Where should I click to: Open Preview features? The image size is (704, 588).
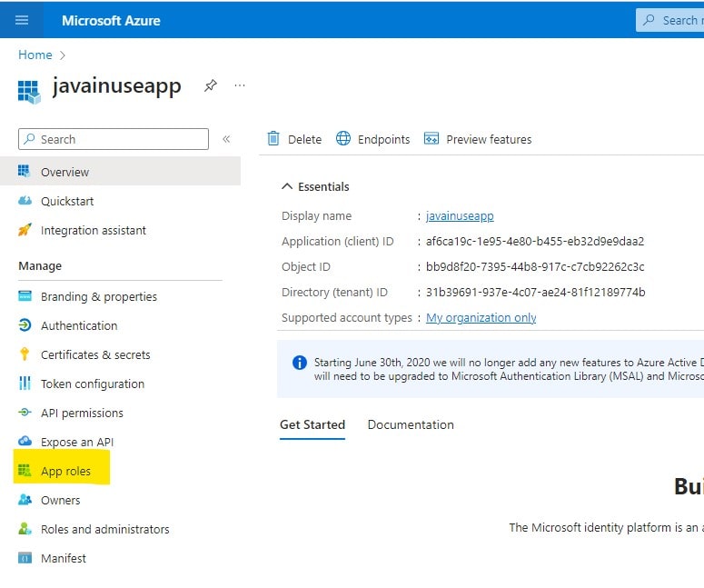(x=489, y=140)
